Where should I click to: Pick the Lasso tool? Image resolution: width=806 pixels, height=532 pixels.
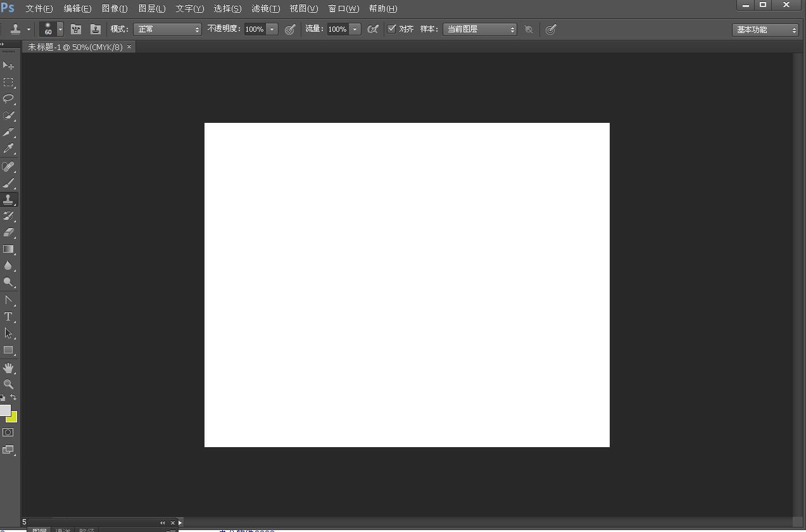tap(8, 99)
